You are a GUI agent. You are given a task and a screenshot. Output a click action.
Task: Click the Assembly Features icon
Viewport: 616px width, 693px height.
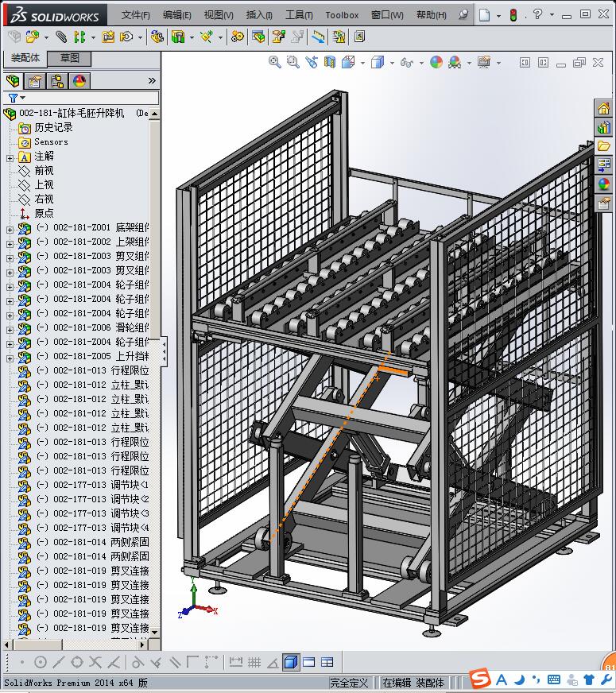point(178,37)
